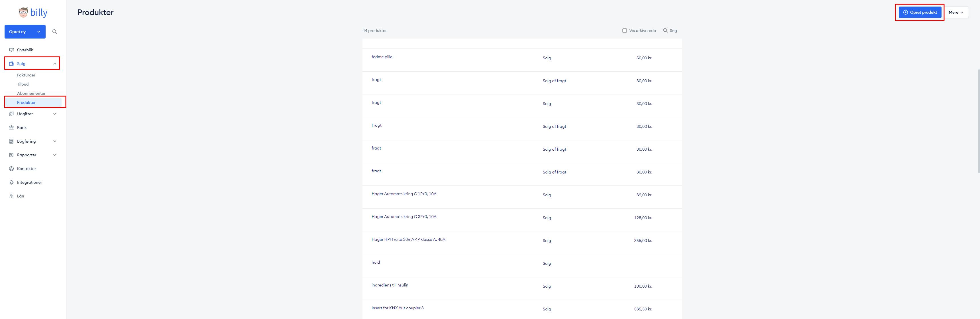Go to Kontakter page
980x319 pixels.
click(x=26, y=169)
